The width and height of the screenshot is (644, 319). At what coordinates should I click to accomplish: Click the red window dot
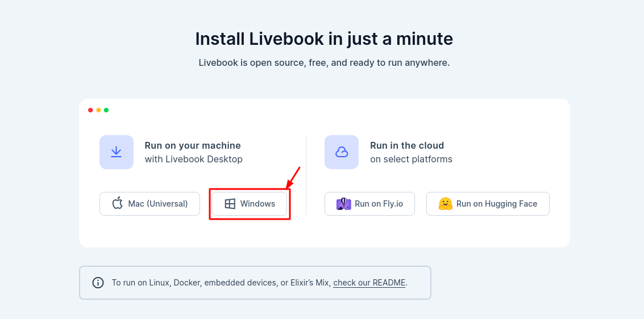(x=90, y=110)
